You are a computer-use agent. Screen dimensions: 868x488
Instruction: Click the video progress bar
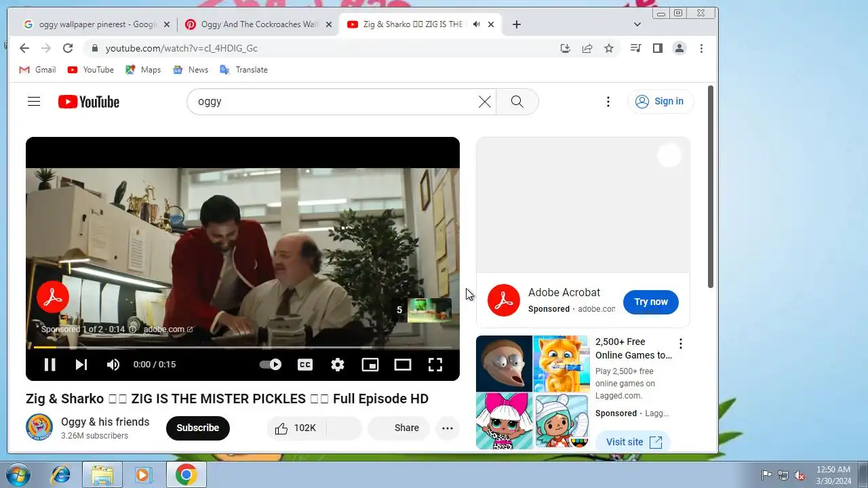(243, 347)
